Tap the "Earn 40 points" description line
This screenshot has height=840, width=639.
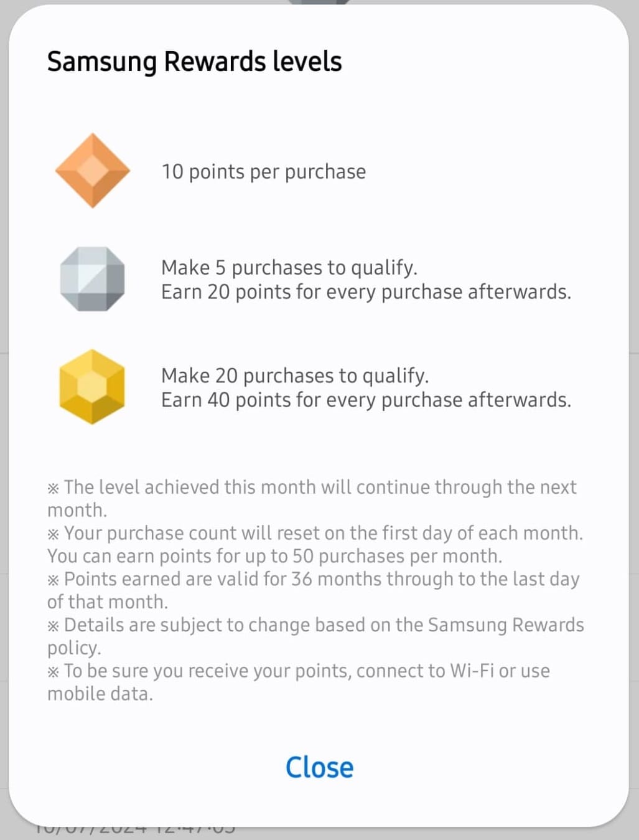[x=366, y=400]
